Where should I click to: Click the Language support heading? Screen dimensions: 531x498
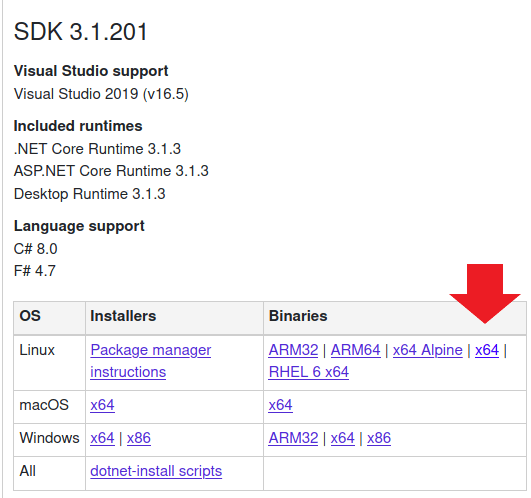coord(79,226)
